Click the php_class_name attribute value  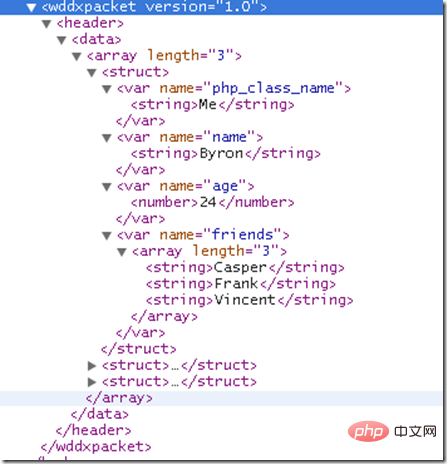point(273,88)
